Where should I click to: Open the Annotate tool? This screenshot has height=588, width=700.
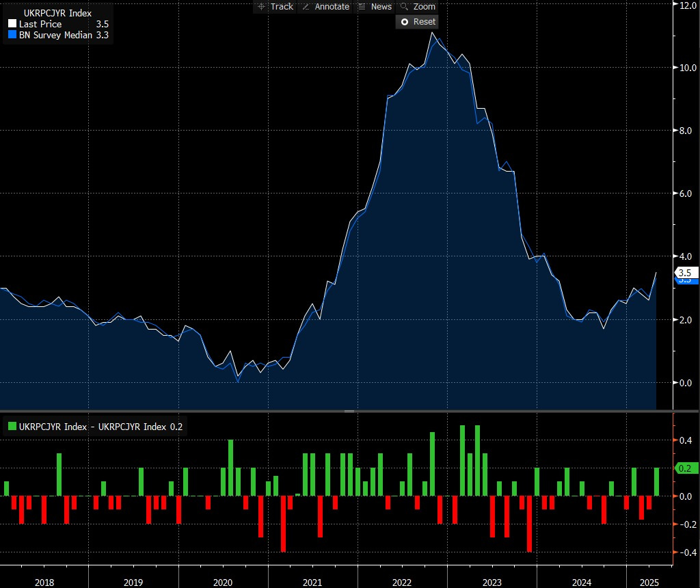(x=325, y=7)
